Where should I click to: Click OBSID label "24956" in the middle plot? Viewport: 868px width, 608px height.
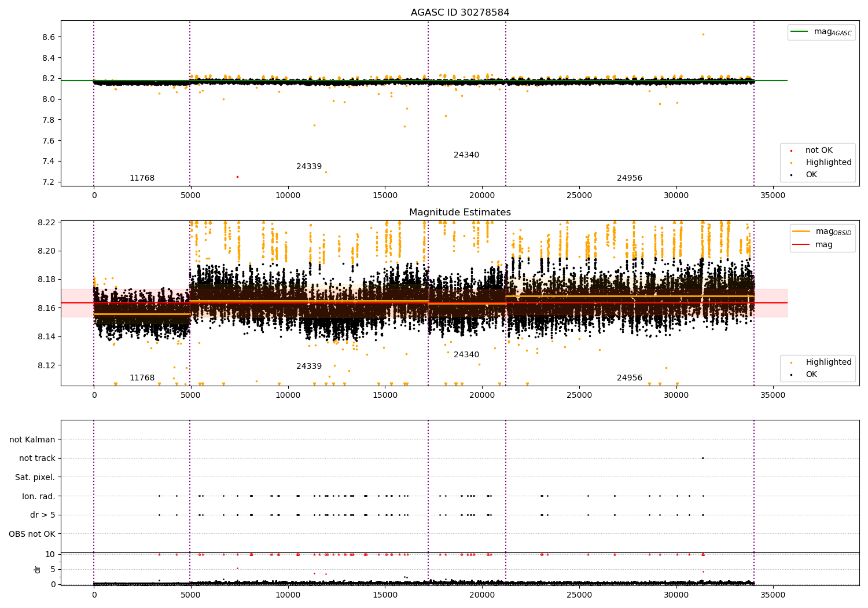coord(630,378)
